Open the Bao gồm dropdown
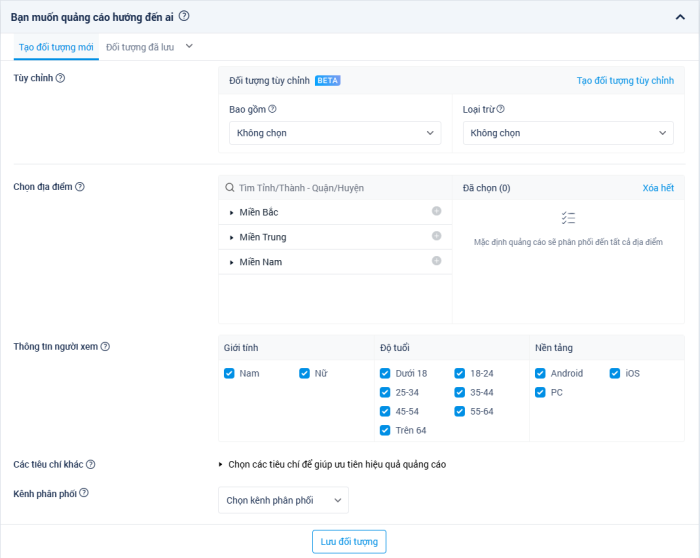The height and width of the screenshot is (558, 700). (x=334, y=133)
